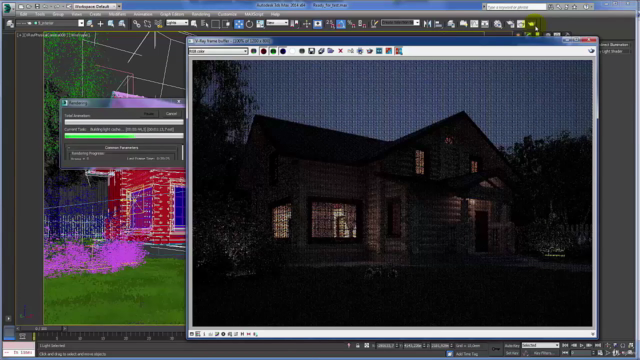
Task: Click the Select and Link chain icon
Action: (136, 24)
